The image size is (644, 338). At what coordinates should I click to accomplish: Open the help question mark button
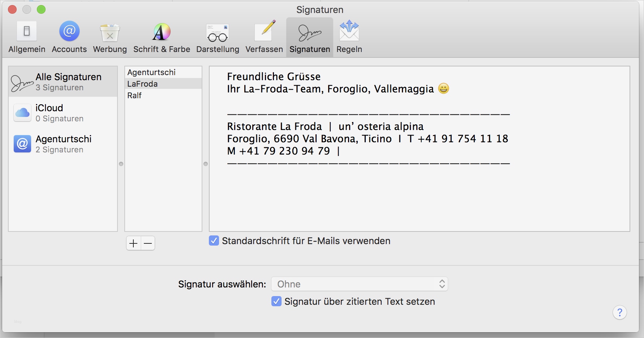[x=620, y=312]
